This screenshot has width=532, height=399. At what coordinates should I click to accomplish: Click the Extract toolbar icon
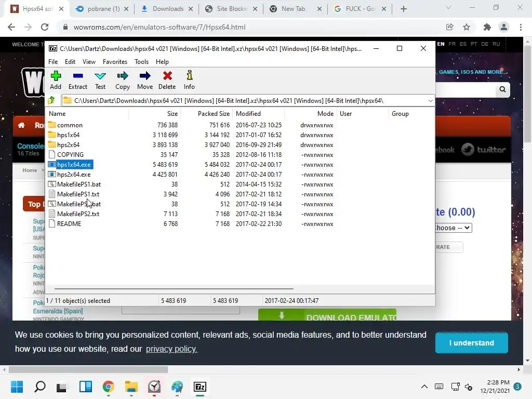coord(78,81)
